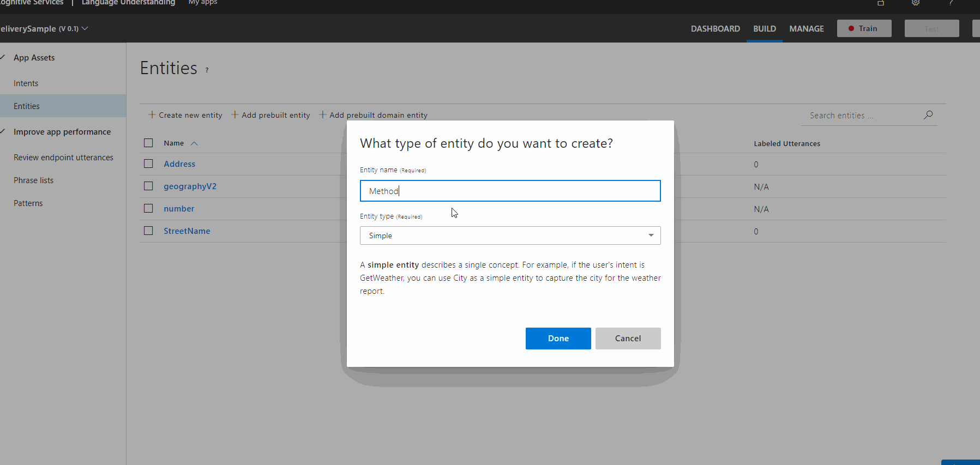Collapse the App Assets section
Screen dimensions: 980x465
coord(3,57)
